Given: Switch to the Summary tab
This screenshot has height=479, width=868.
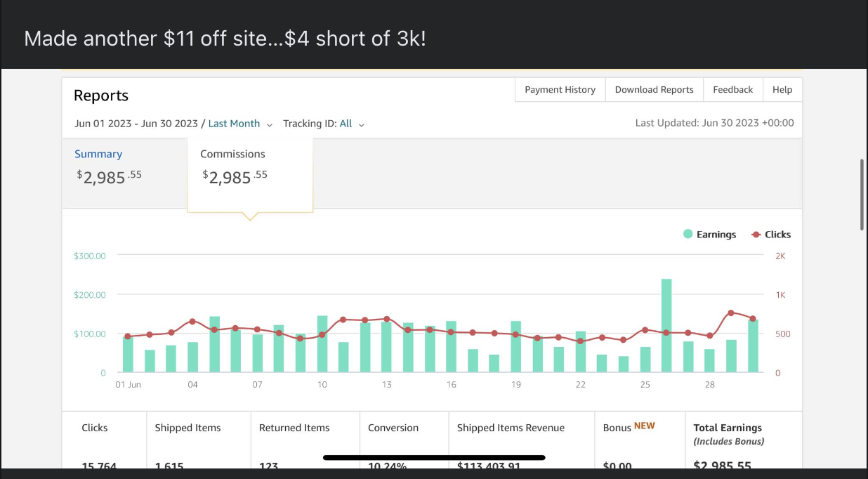Looking at the screenshot, I should (98, 154).
